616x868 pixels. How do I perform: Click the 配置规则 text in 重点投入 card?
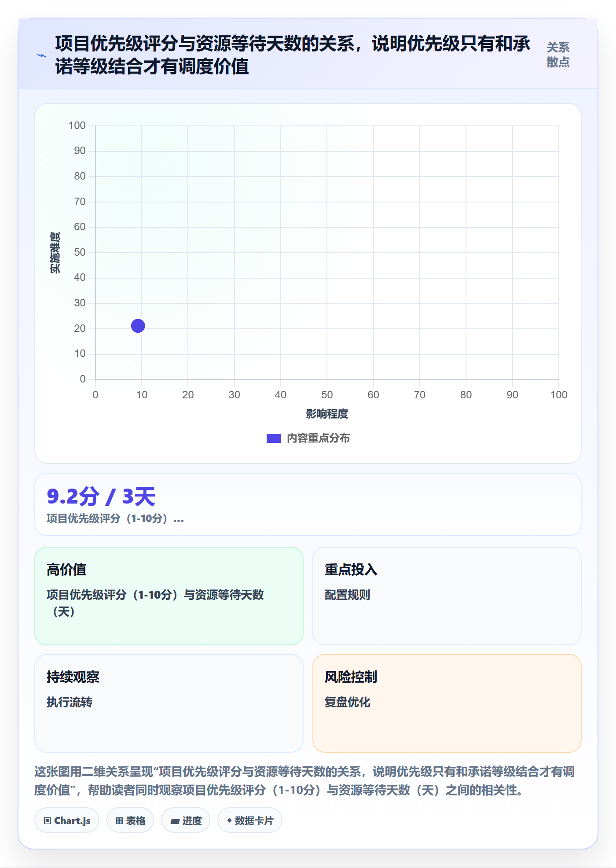tap(348, 595)
